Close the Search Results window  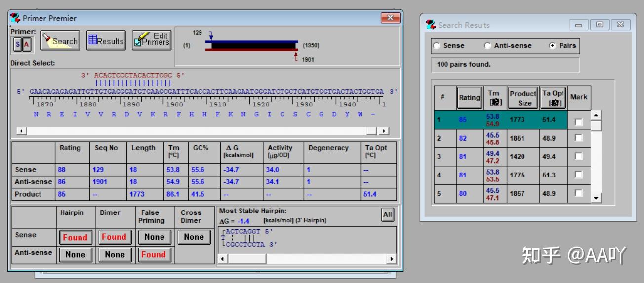point(620,25)
